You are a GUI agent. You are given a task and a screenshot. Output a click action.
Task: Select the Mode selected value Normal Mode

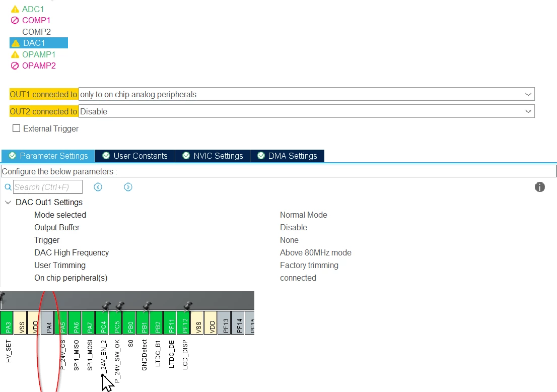[x=303, y=215]
